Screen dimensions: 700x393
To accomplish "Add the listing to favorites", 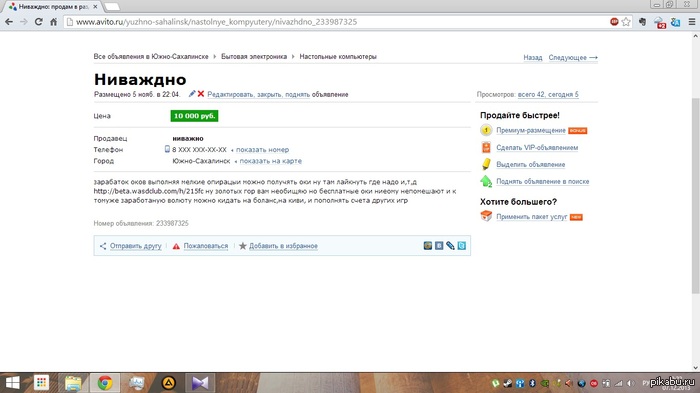I will (283, 246).
